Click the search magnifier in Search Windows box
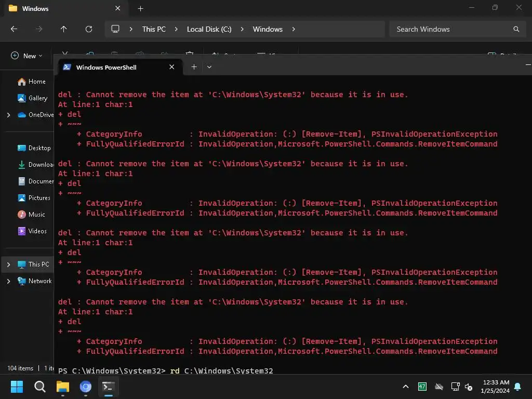 coord(516,29)
